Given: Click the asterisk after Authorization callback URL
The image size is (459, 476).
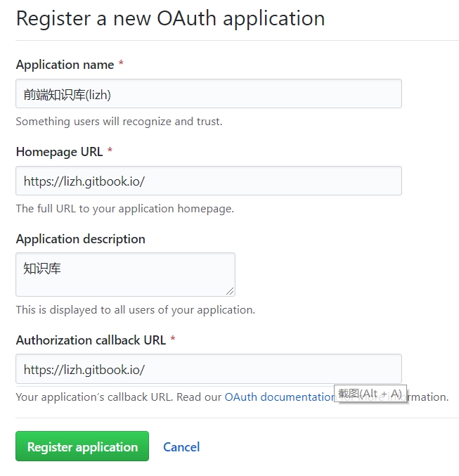Looking at the screenshot, I should tap(173, 340).
